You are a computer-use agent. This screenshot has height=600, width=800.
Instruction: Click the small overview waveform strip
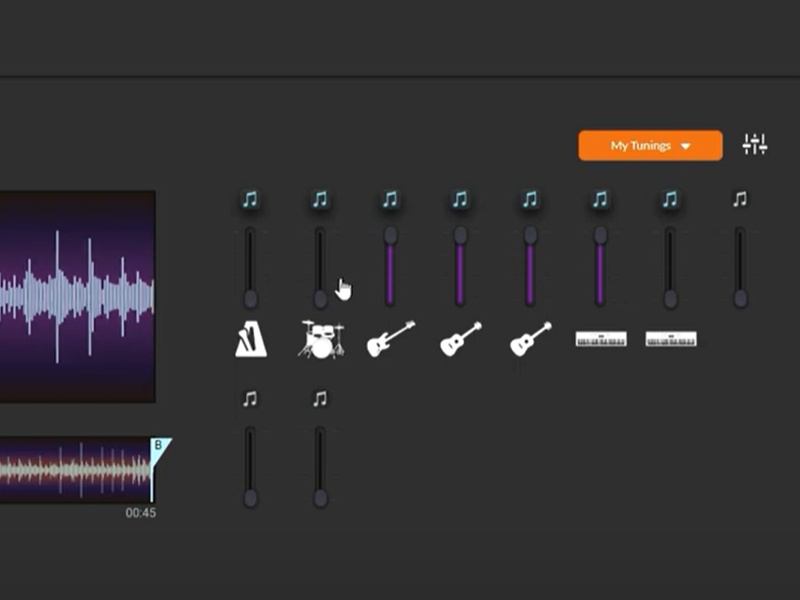(x=76, y=469)
